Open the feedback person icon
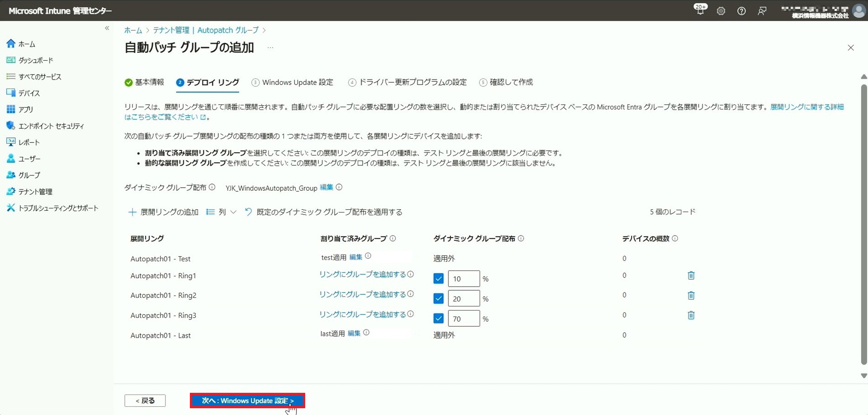This screenshot has height=415, width=868. coord(762,11)
